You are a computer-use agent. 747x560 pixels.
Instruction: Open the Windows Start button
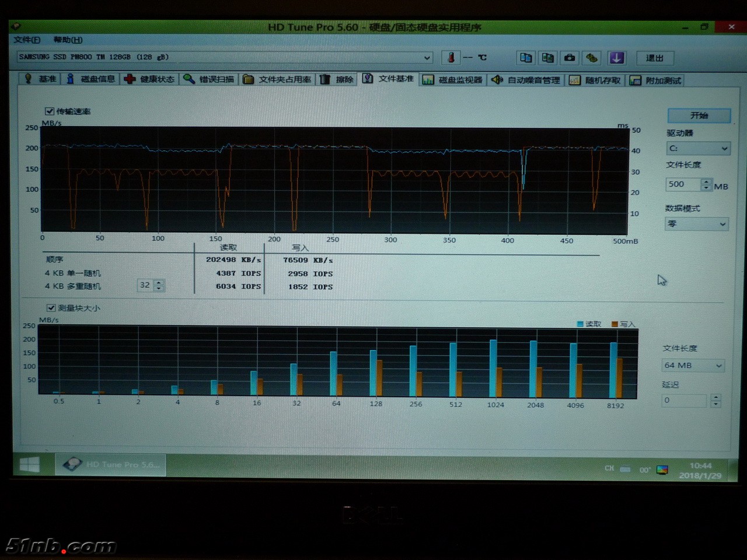pyautogui.click(x=30, y=464)
